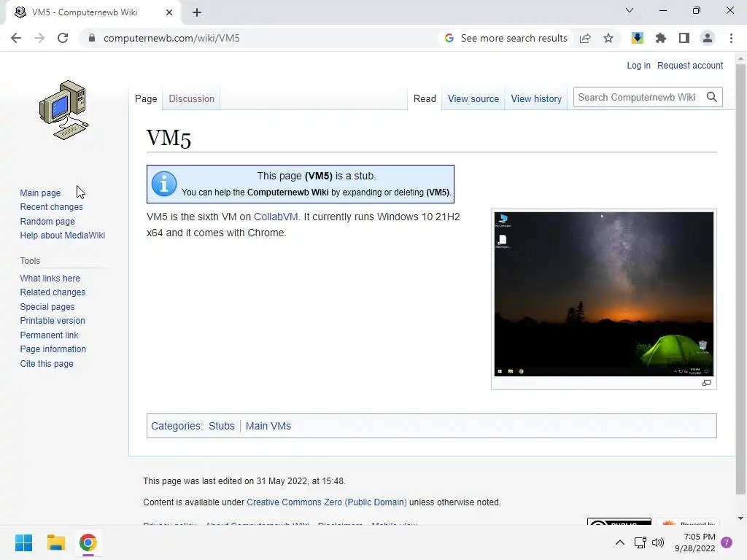Click the Chrome taskbar icon

(88, 542)
